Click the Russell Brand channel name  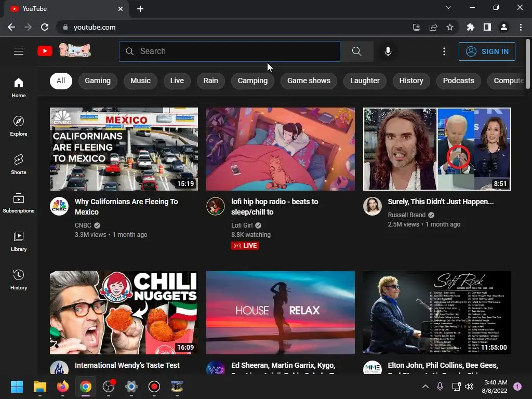pyautogui.click(x=406, y=215)
